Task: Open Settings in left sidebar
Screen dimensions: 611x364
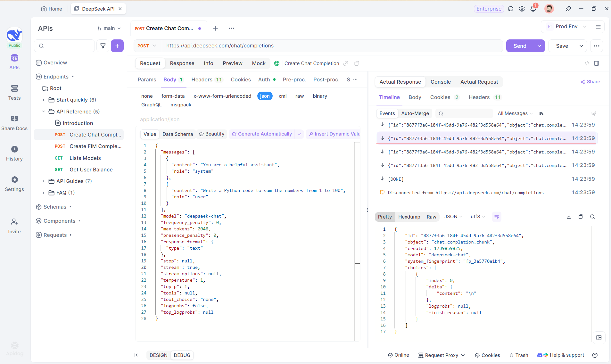Action: pyautogui.click(x=14, y=184)
